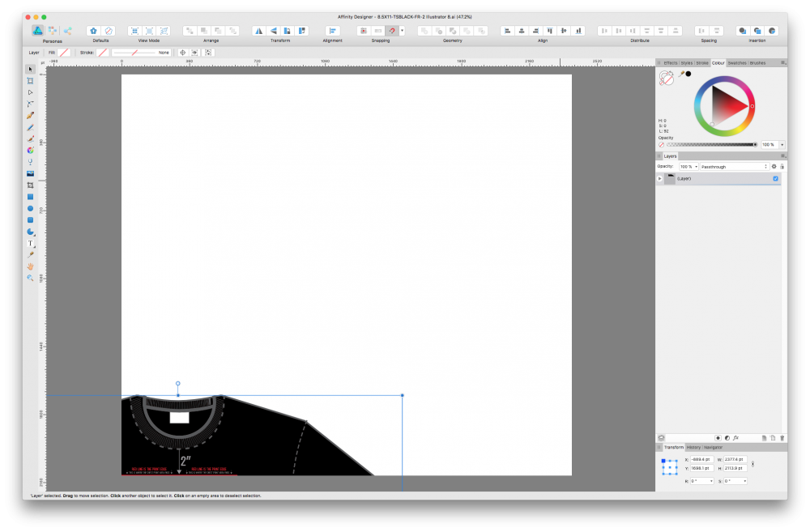Flip the selection horizontally
The image size is (810, 532).
tap(258, 30)
